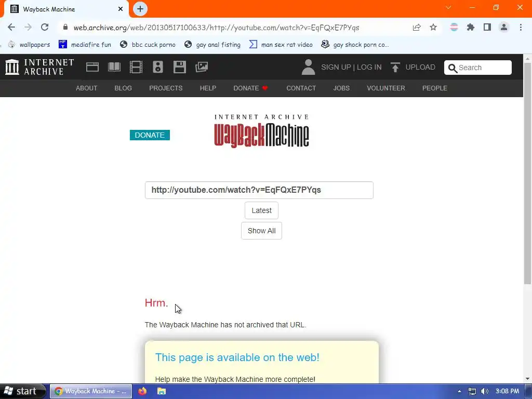Viewport: 532px width, 399px height.
Task: Toggle the browser side panel icon
Action: [487, 28]
